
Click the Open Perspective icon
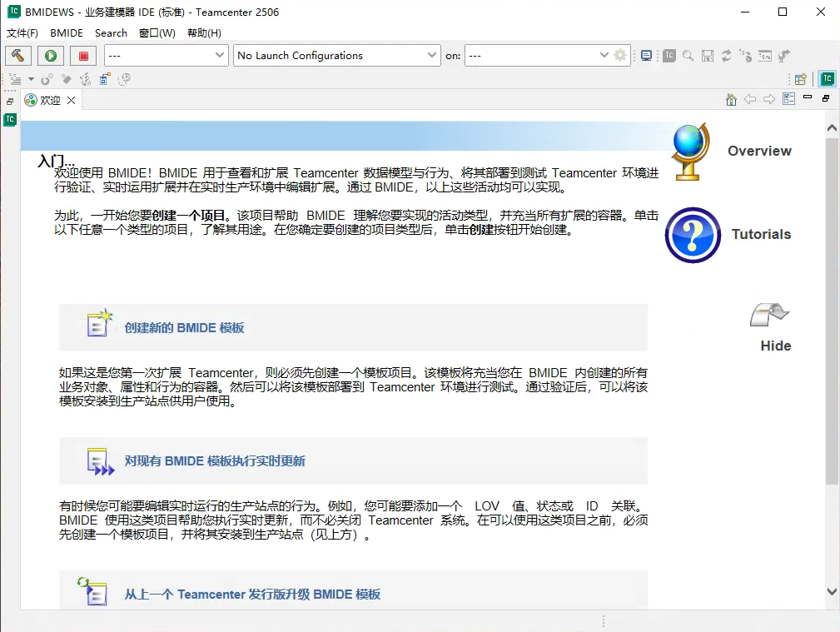click(801, 79)
